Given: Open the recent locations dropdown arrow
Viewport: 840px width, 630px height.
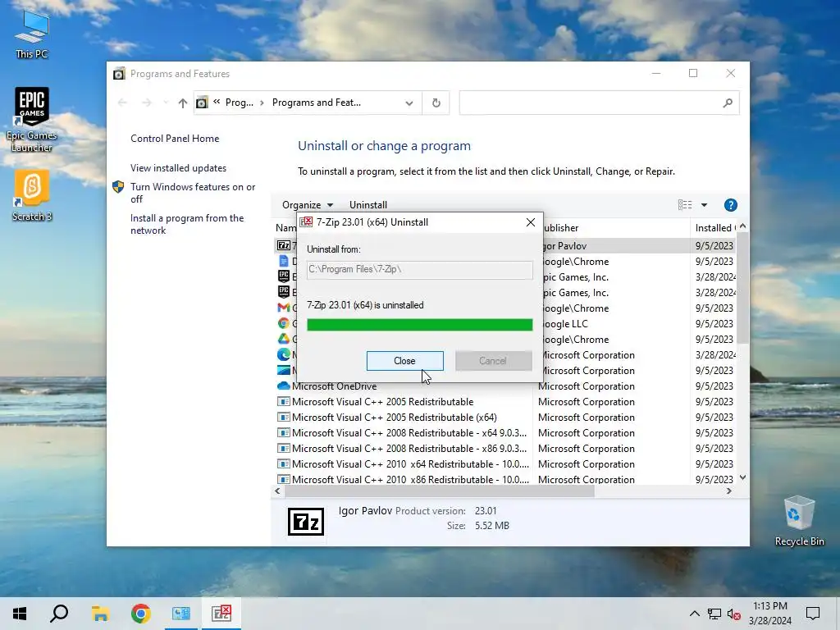Looking at the screenshot, I should (166, 103).
